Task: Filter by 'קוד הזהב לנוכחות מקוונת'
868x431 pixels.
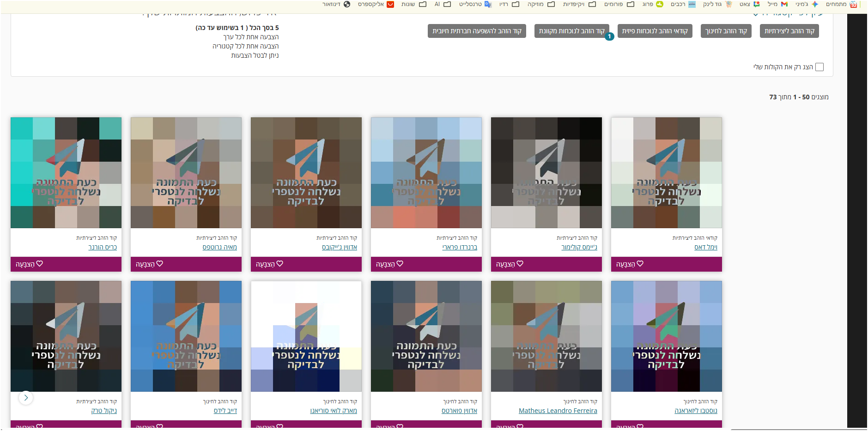Action: pos(571,31)
